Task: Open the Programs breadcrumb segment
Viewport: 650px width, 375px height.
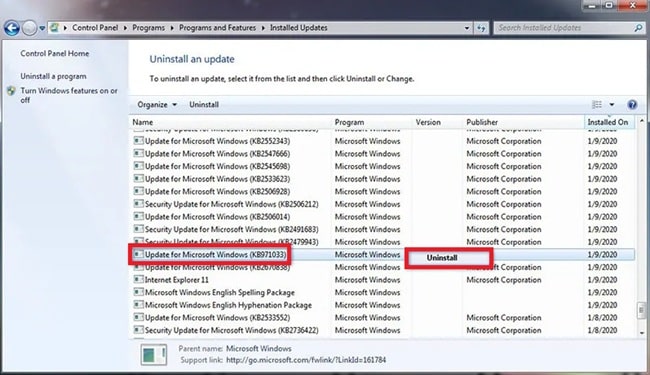Action: tap(148, 28)
